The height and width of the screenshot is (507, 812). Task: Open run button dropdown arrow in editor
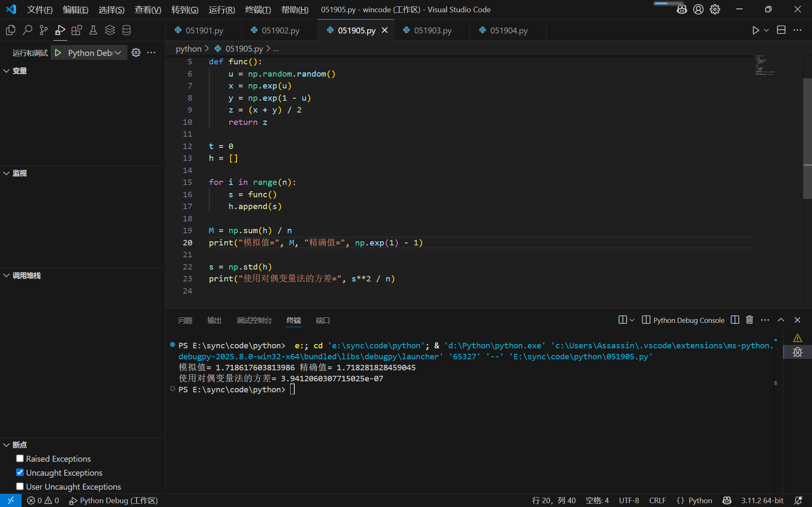(x=766, y=30)
